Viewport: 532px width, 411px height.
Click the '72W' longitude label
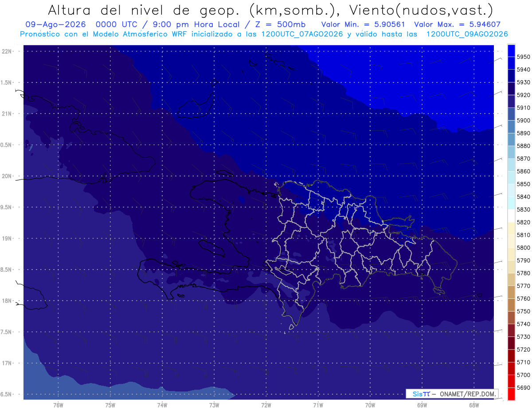coord(266,405)
